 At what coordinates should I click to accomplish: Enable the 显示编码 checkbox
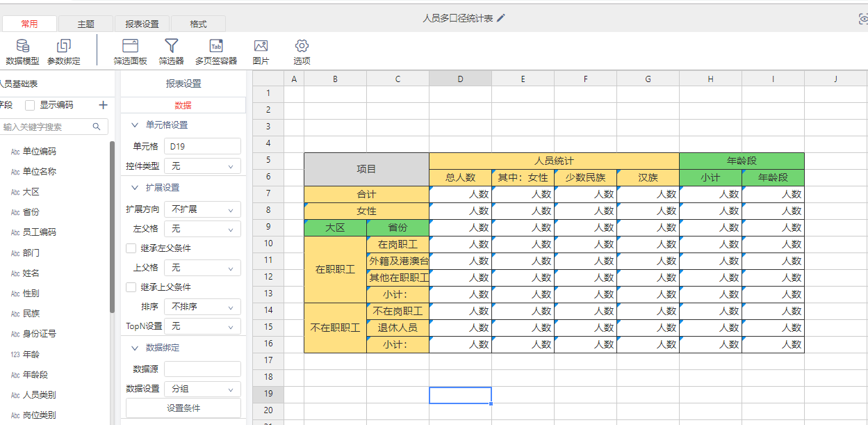(30, 106)
